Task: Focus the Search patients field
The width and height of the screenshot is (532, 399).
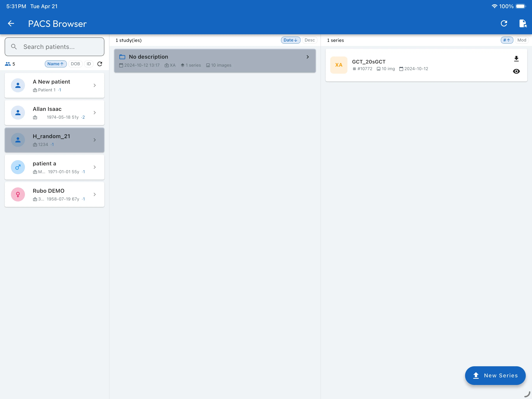Action: [x=55, y=47]
